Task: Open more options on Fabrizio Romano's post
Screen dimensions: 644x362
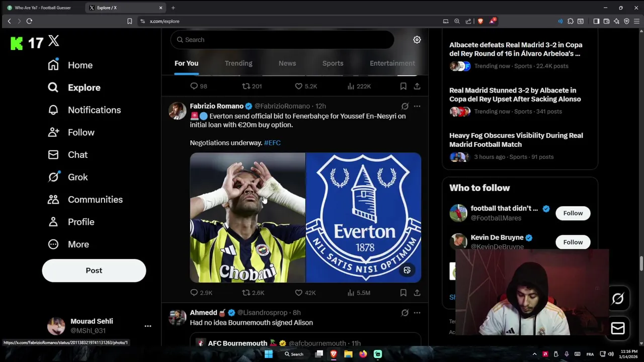Action: coord(417,106)
